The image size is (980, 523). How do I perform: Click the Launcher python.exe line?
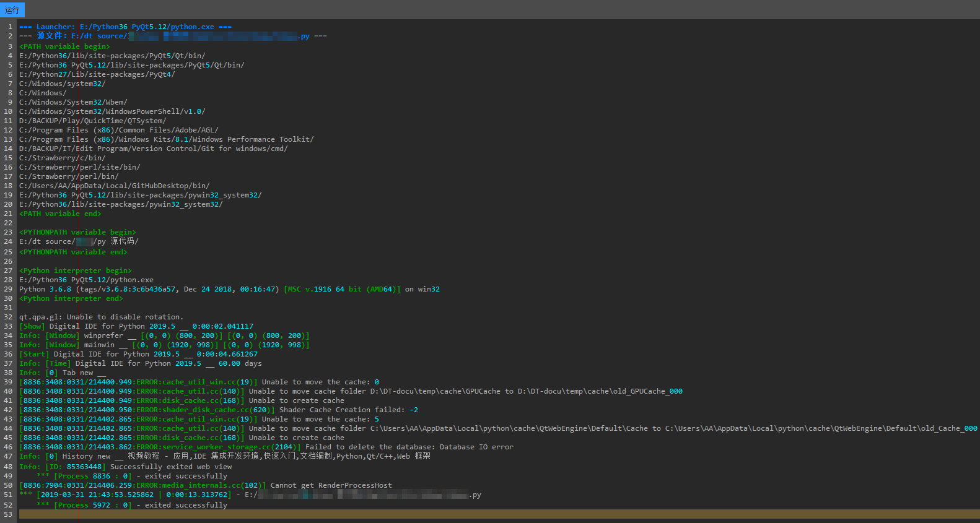coord(125,27)
